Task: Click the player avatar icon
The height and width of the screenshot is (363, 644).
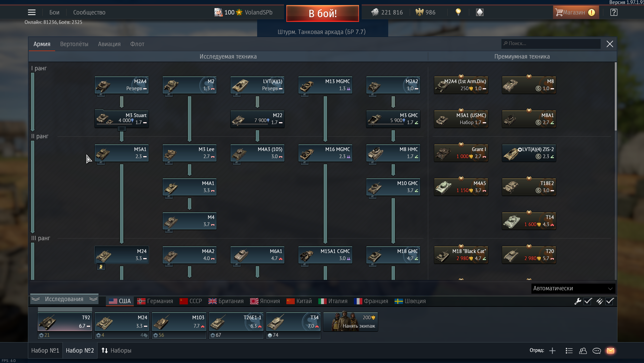Action: coord(218,12)
